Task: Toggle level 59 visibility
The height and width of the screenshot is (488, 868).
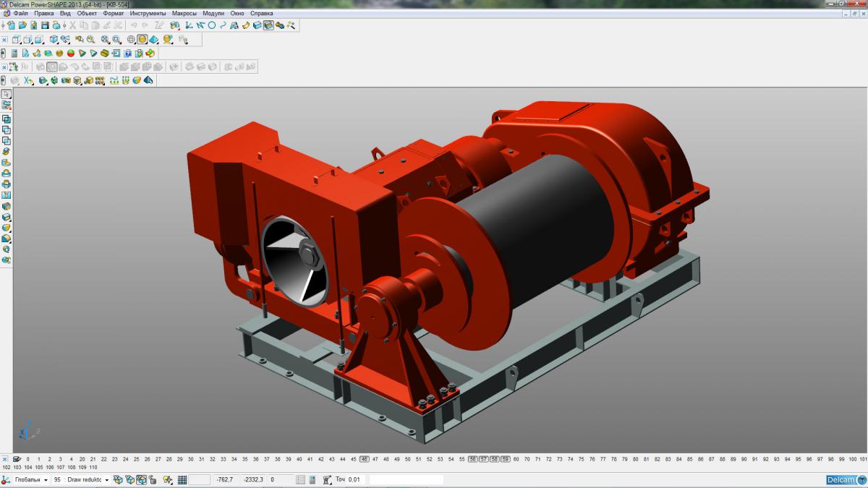Action: [x=506, y=459]
